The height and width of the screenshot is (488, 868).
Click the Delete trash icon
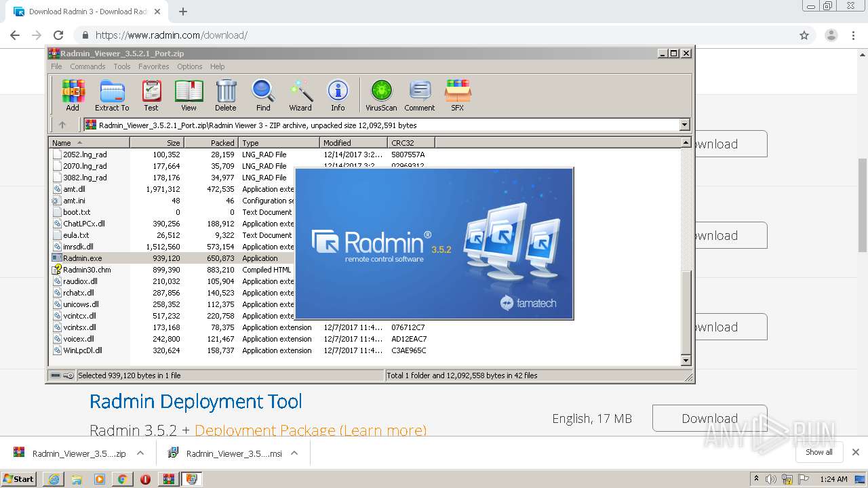tap(226, 96)
